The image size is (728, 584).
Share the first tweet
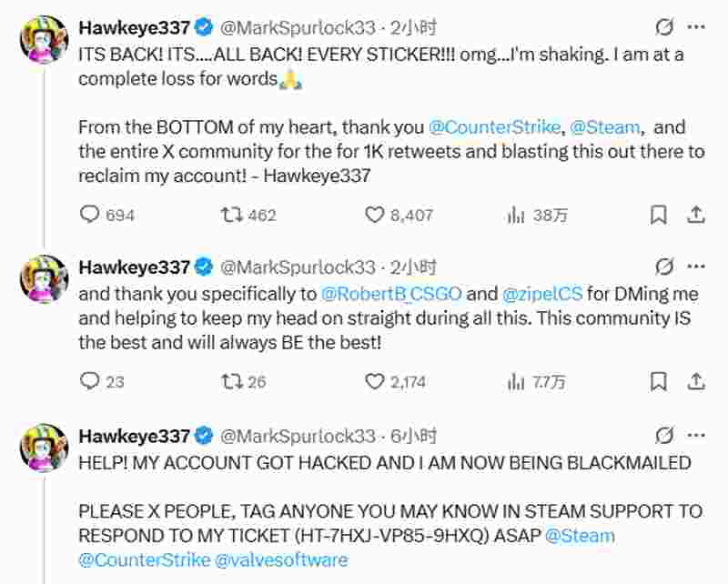coord(695,215)
